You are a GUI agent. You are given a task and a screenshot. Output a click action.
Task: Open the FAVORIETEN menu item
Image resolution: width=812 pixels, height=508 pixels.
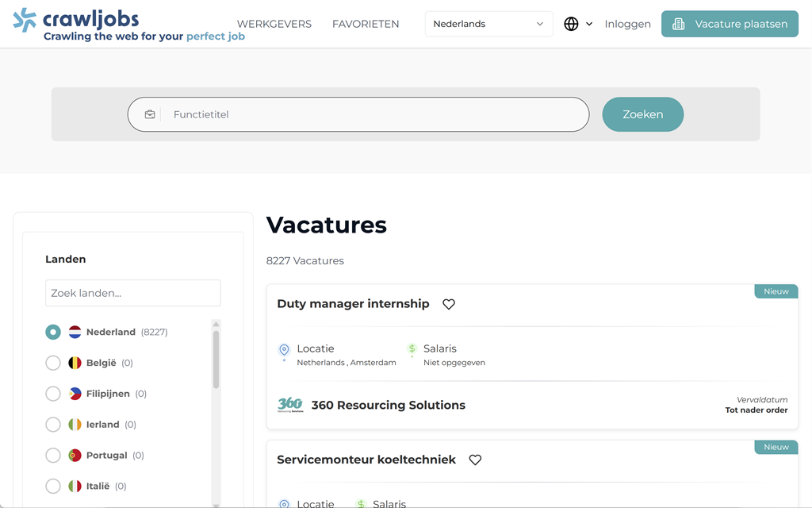(x=366, y=24)
